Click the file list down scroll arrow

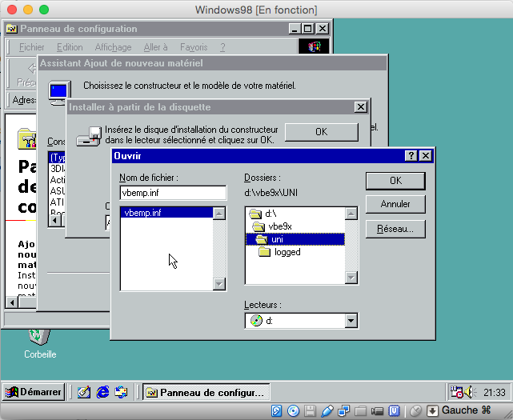click(218, 283)
